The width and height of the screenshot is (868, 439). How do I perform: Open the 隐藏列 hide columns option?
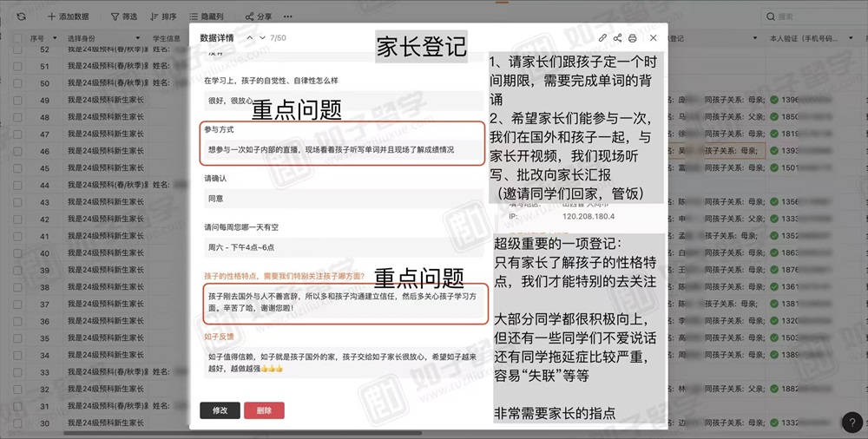[x=206, y=16]
